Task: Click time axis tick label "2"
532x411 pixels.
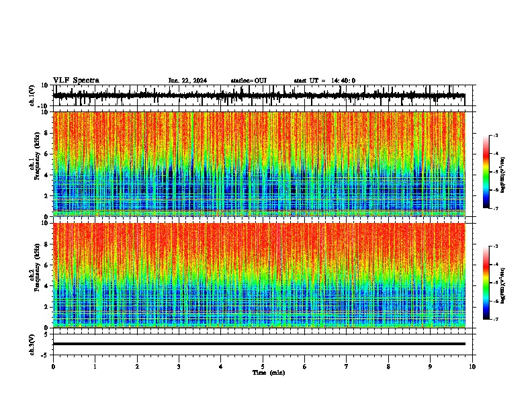Action: point(137,367)
